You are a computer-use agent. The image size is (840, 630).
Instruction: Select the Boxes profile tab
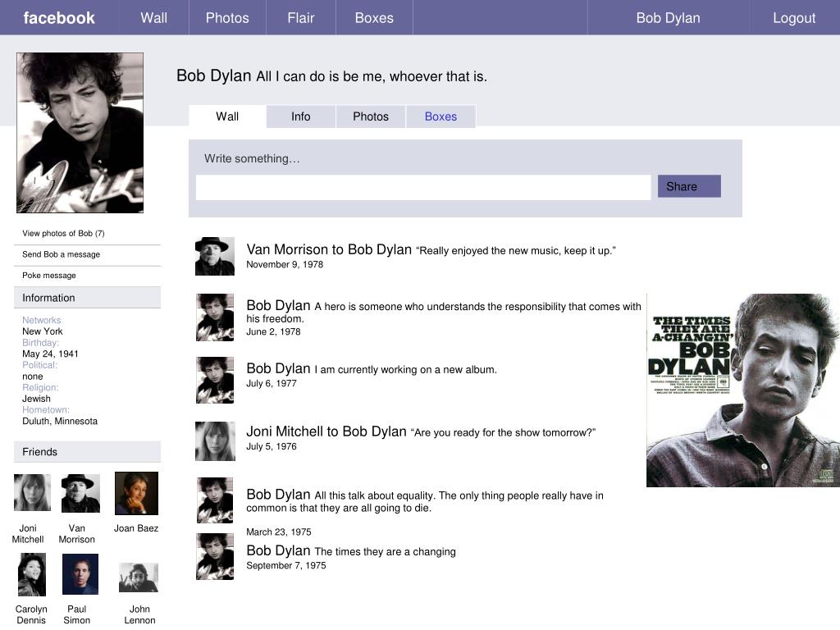pyautogui.click(x=441, y=116)
